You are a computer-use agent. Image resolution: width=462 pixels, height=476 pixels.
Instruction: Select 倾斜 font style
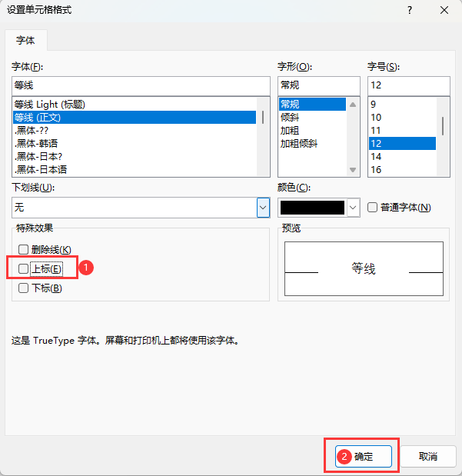click(312, 118)
